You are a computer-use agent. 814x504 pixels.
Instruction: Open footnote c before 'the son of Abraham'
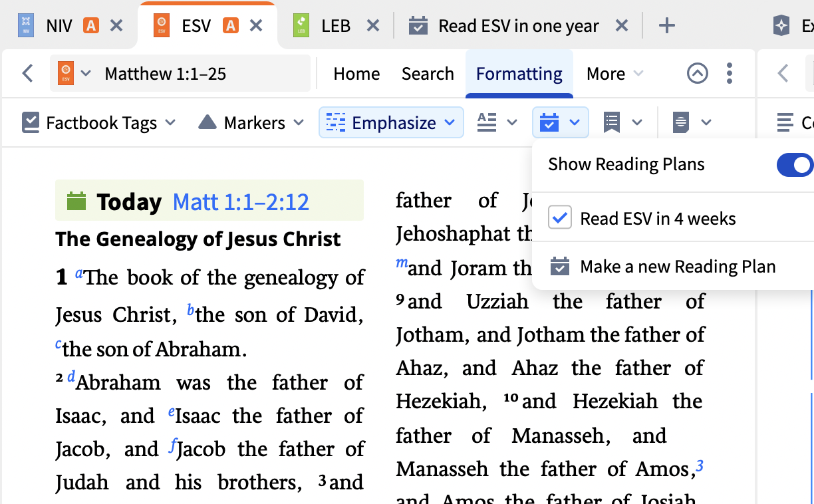(x=59, y=344)
